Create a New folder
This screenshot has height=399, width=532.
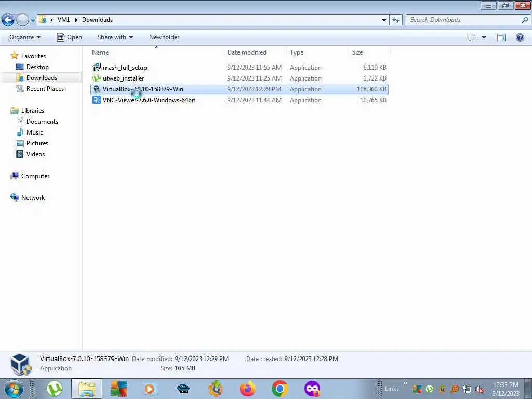coord(164,37)
